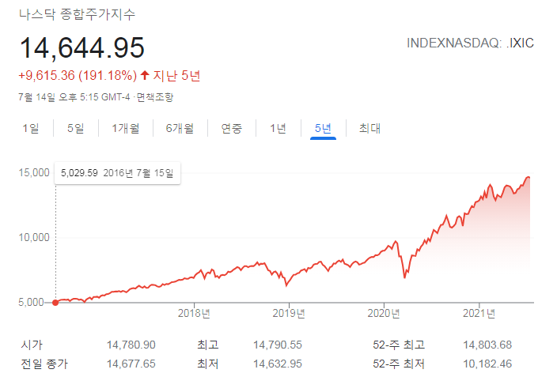This screenshot has width=557, height=392.
Task: Click the 지난 5년 period text
Action: [176, 76]
